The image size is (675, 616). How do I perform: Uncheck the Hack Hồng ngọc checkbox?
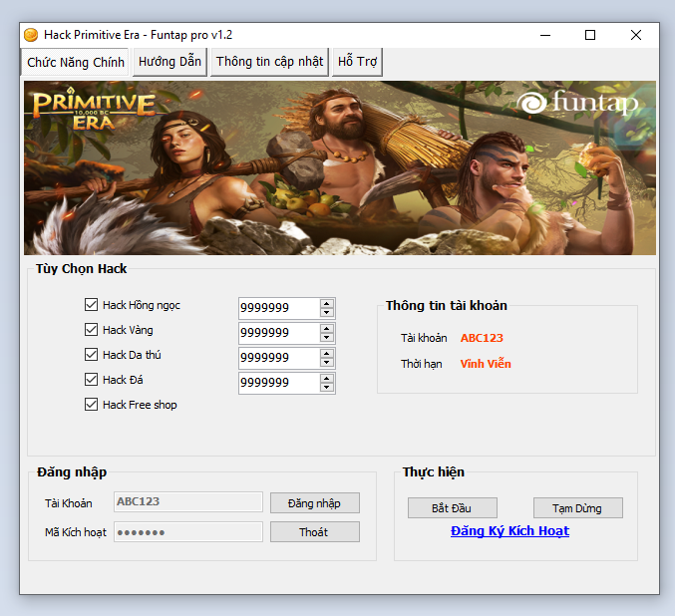point(92,305)
